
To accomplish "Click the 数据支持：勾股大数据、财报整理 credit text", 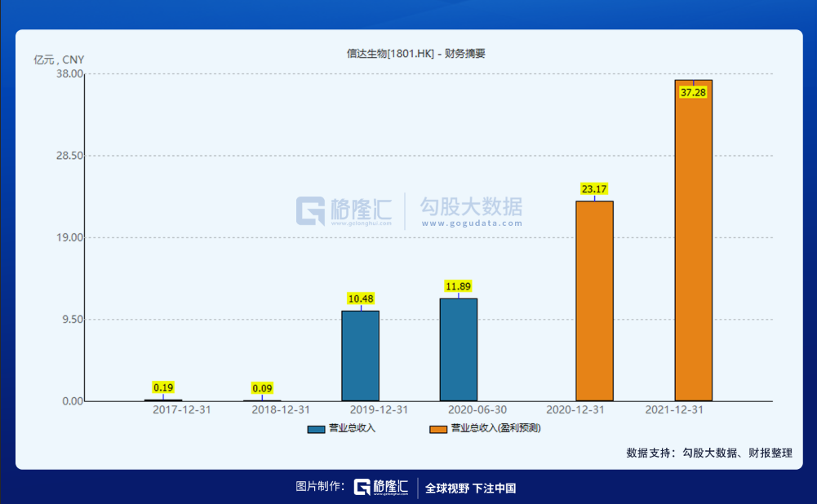I will pyautogui.click(x=709, y=453).
